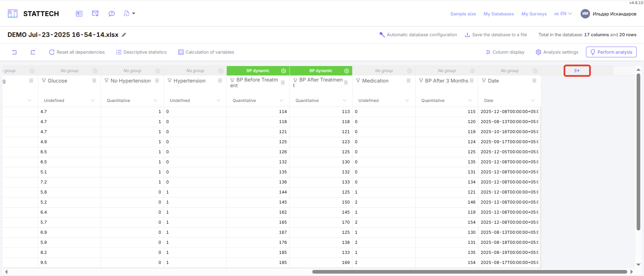This screenshot has width=644, height=276.
Task: Click the horizontal scrollbar at the bottom
Action: pyautogui.click(x=470, y=272)
